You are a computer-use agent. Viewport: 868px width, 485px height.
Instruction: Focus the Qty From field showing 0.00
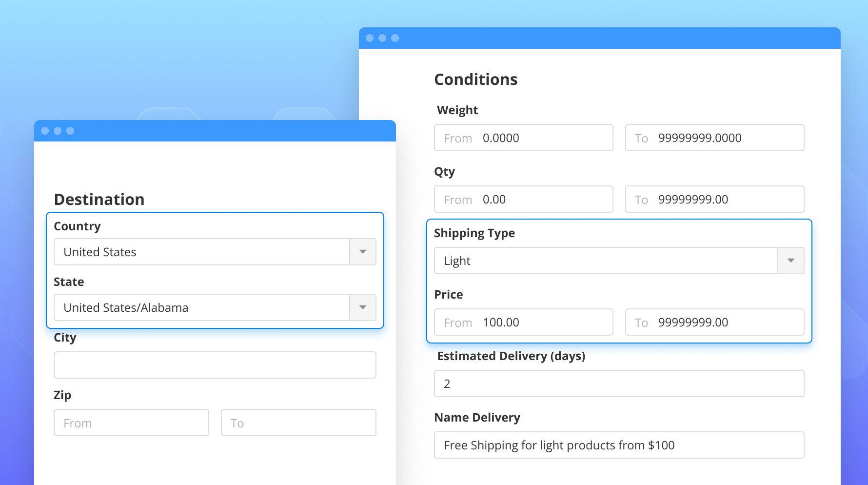point(523,199)
